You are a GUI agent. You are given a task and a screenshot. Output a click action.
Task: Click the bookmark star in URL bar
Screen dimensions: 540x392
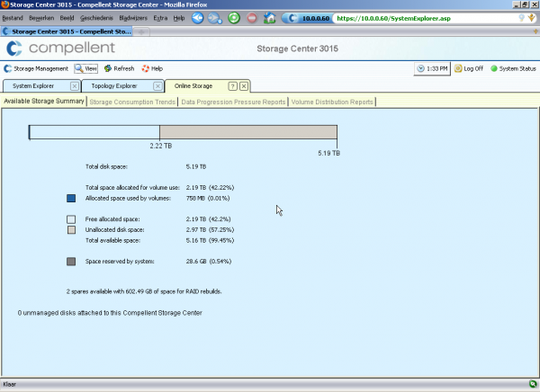click(x=531, y=18)
